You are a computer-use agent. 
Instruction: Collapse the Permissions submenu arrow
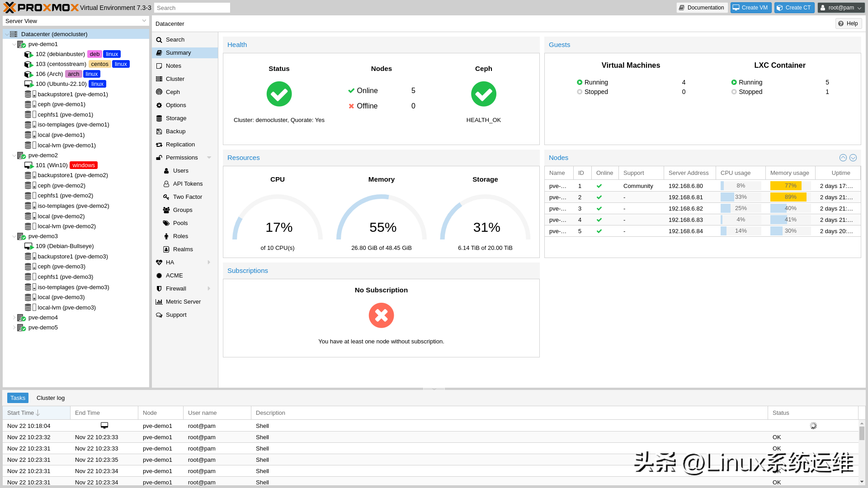[x=209, y=158]
